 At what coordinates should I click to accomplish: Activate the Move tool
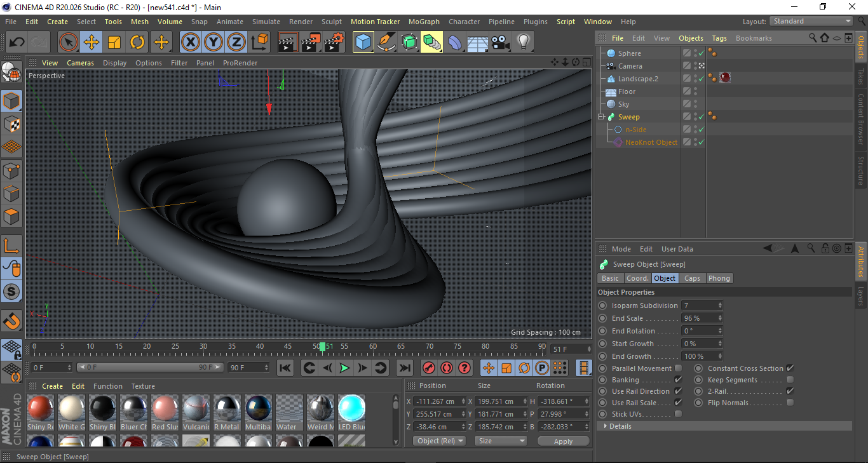coord(92,43)
